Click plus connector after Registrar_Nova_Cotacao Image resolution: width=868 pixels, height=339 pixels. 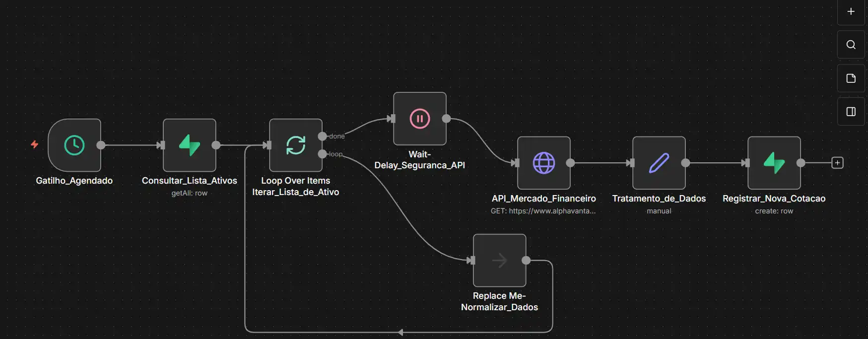point(837,163)
